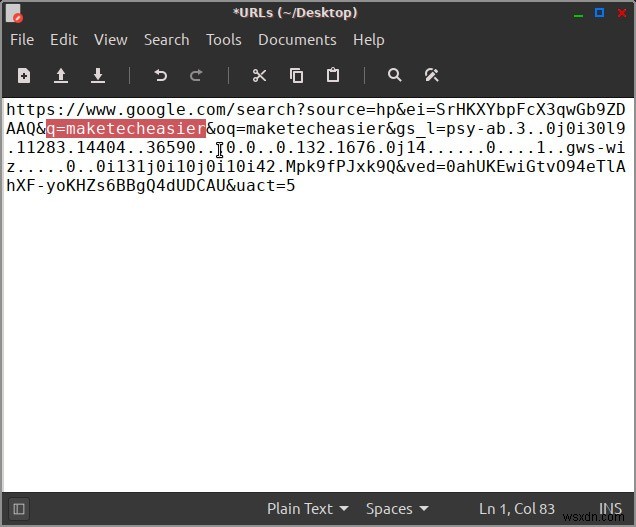Open a file using the upload-arrow icon
The height and width of the screenshot is (527, 636).
61,76
